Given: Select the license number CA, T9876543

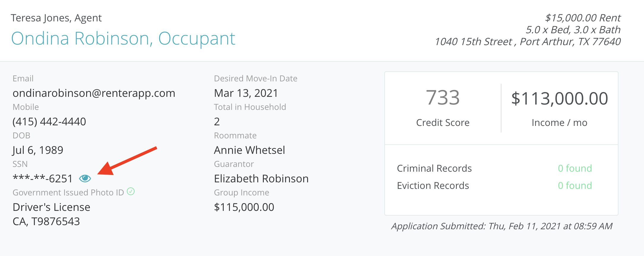Looking at the screenshot, I should (46, 222).
